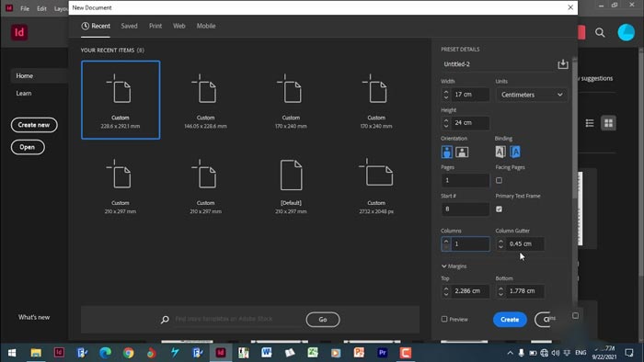Click the Go button for Adobe Stock
644x362 pixels.
click(x=323, y=320)
